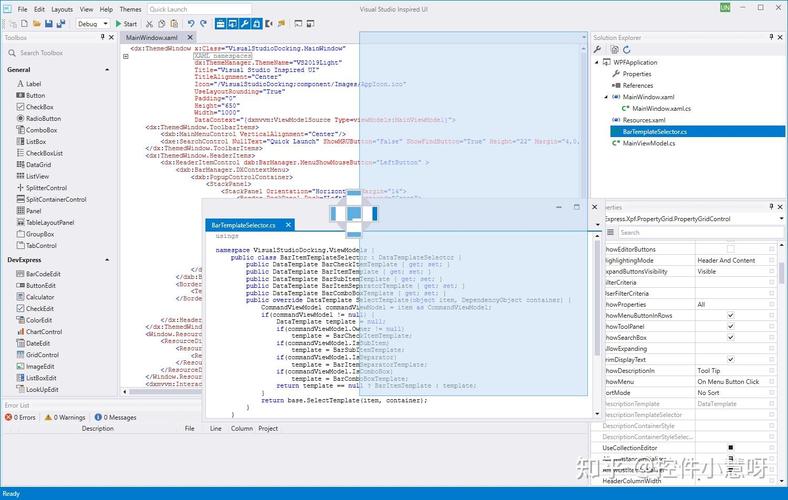Toggle the Solution Explorer toolbar icon

(x=232, y=23)
